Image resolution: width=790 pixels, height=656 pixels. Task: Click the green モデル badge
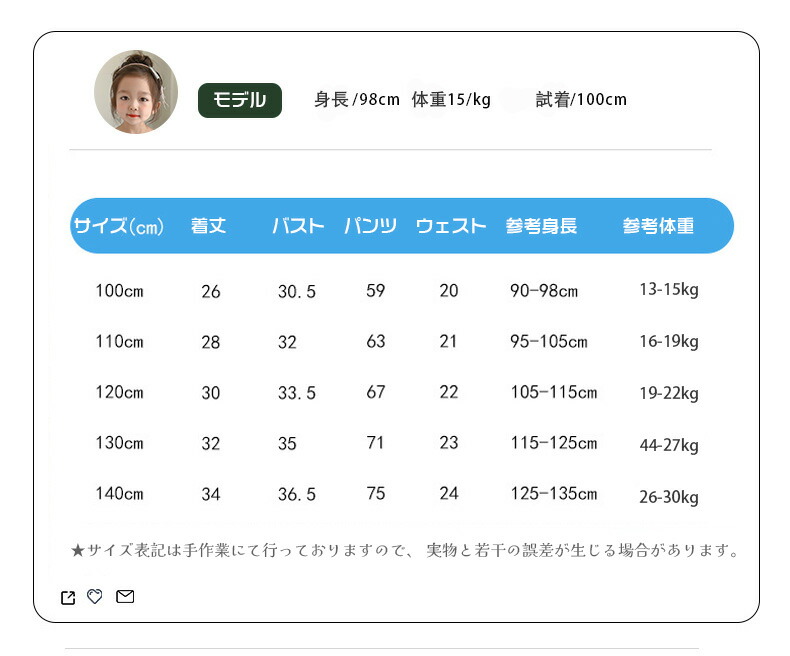pyautogui.click(x=240, y=100)
